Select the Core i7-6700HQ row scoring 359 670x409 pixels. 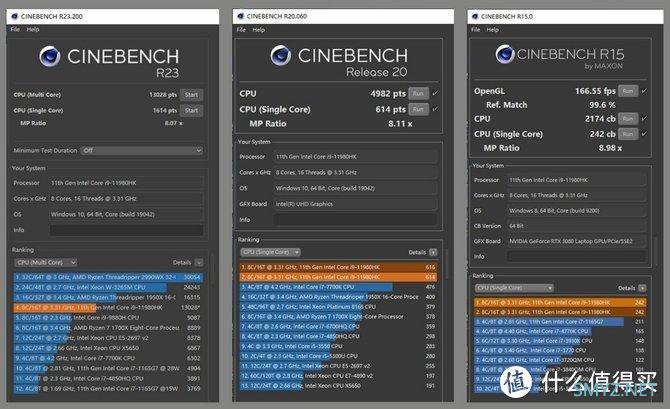coord(338,326)
